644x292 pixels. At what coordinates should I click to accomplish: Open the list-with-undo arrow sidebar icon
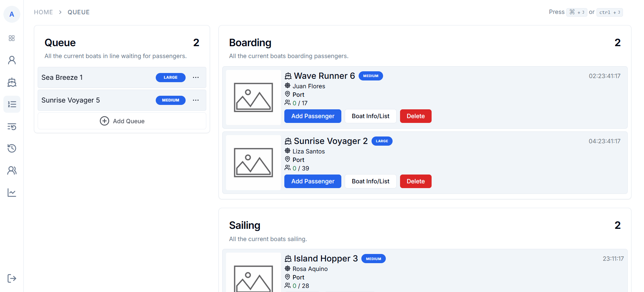pyautogui.click(x=12, y=127)
